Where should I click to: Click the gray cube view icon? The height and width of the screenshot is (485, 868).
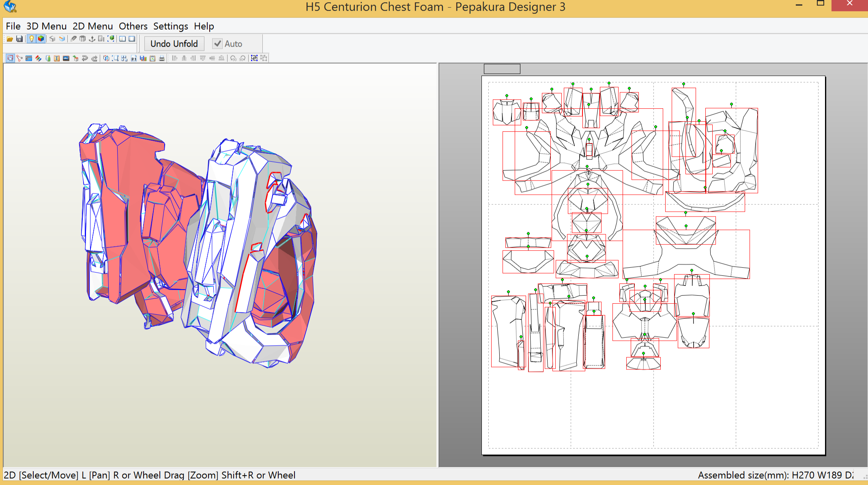[52, 39]
